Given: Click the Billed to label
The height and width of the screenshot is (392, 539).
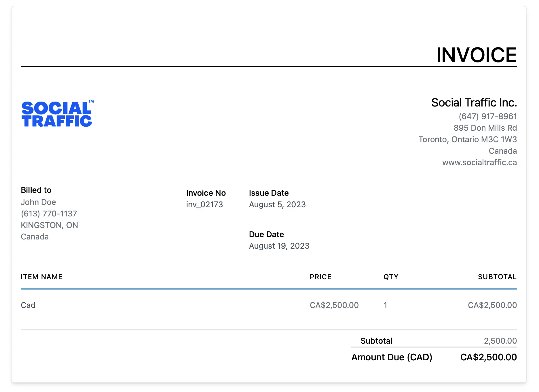Looking at the screenshot, I should pos(36,190).
